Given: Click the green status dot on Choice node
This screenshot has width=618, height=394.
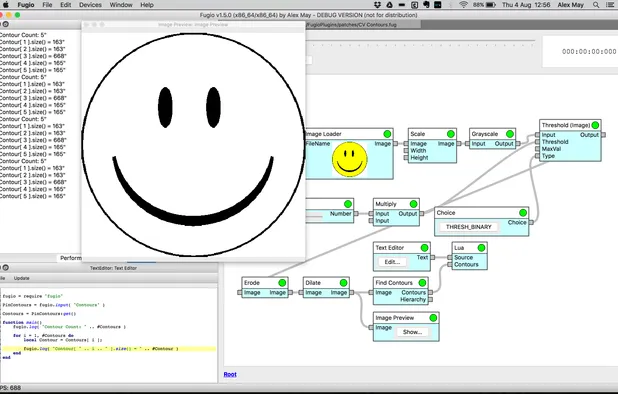Looking at the screenshot, I should point(523,213).
